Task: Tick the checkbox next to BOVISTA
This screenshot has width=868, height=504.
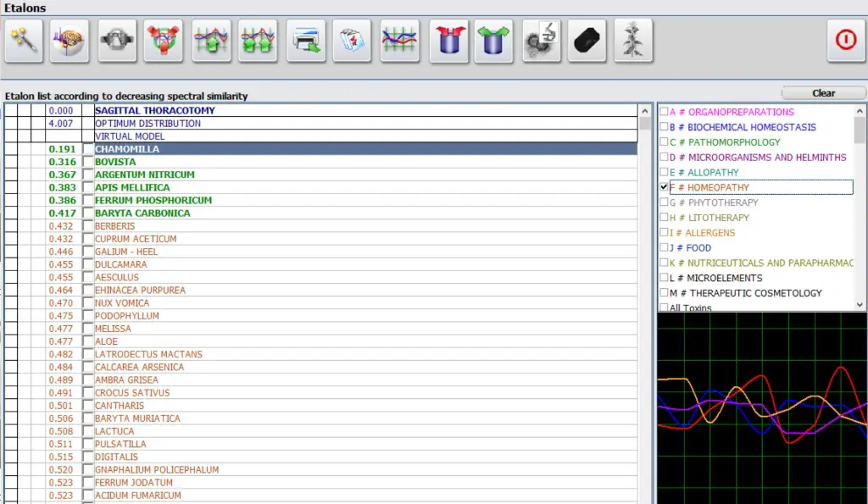Action: point(88,162)
